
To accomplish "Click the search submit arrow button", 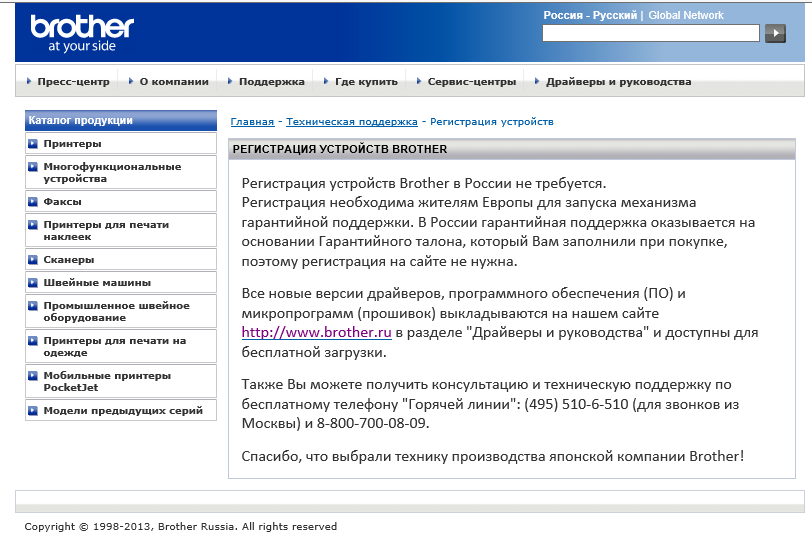I will point(775,33).
